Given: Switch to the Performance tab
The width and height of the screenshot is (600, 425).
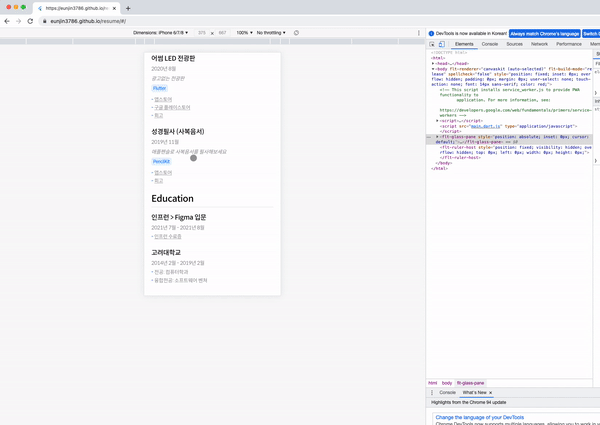Looking at the screenshot, I should click(x=569, y=44).
